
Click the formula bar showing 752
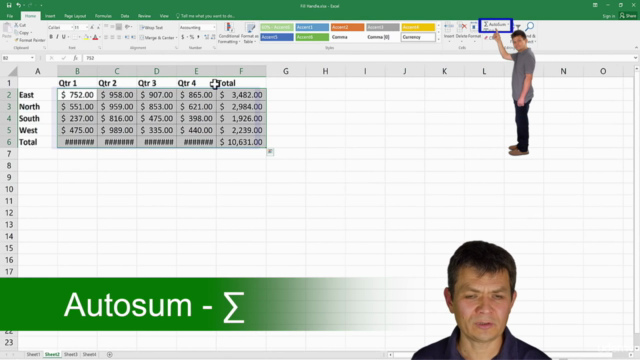point(357,58)
